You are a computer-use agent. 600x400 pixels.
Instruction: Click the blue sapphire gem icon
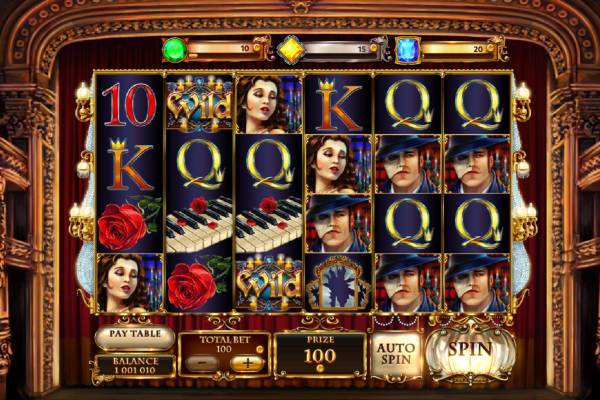408,50
